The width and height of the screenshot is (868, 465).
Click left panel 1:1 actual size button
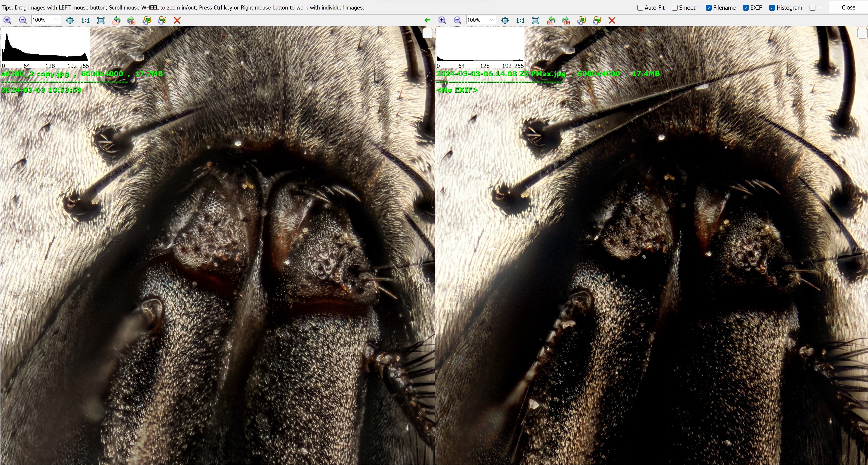(x=86, y=20)
